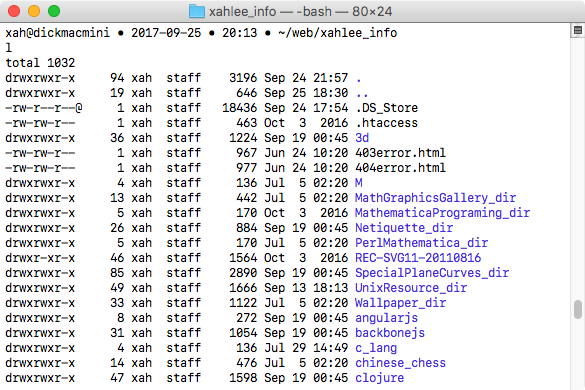Click the Netiquette_dir directory name

pyautogui.click(x=404, y=228)
